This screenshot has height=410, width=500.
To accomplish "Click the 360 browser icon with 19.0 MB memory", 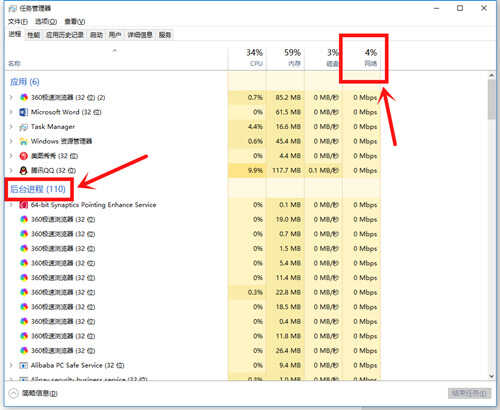I will (24, 219).
